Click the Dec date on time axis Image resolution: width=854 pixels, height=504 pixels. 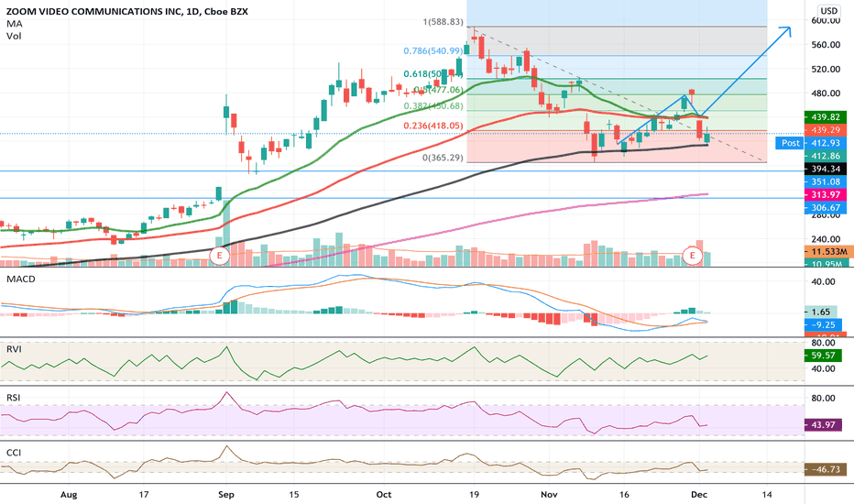click(x=699, y=495)
